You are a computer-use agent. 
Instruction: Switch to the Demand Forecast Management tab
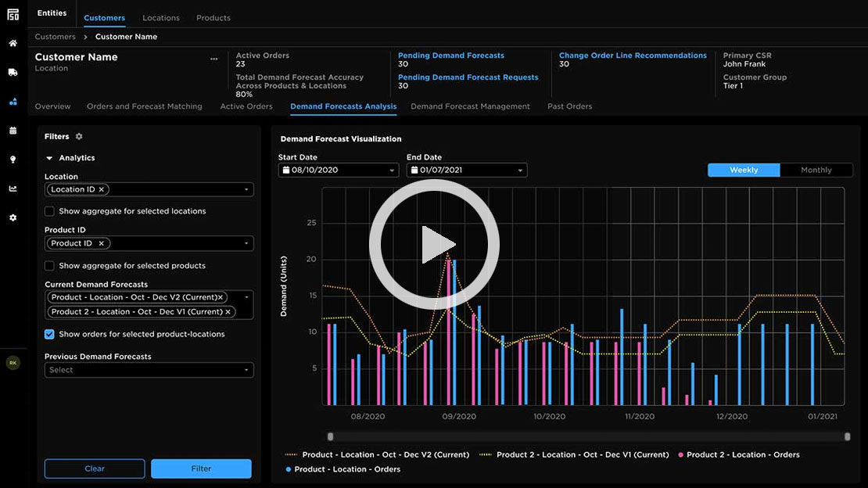coord(470,106)
